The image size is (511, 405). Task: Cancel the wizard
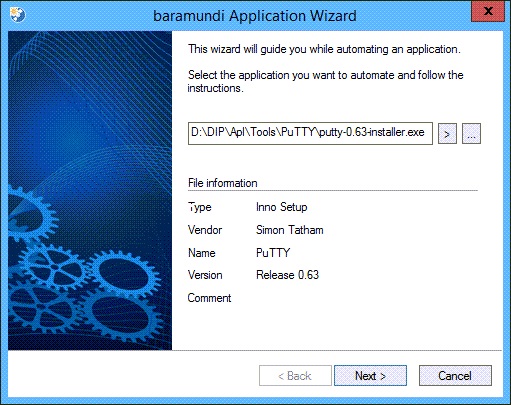point(455,376)
